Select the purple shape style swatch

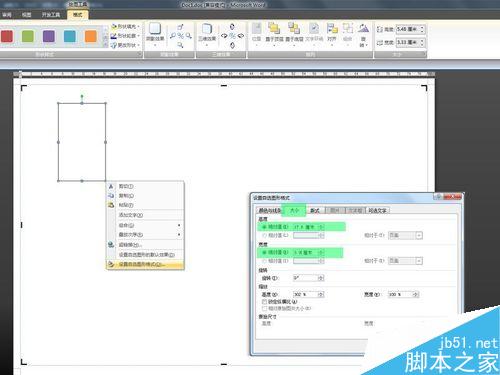(x=49, y=36)
